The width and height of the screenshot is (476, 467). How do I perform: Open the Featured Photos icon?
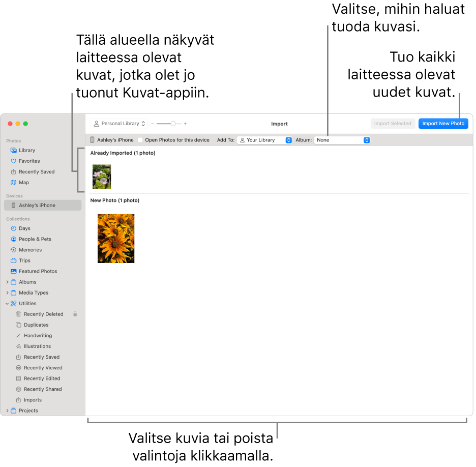coord(13,272)
